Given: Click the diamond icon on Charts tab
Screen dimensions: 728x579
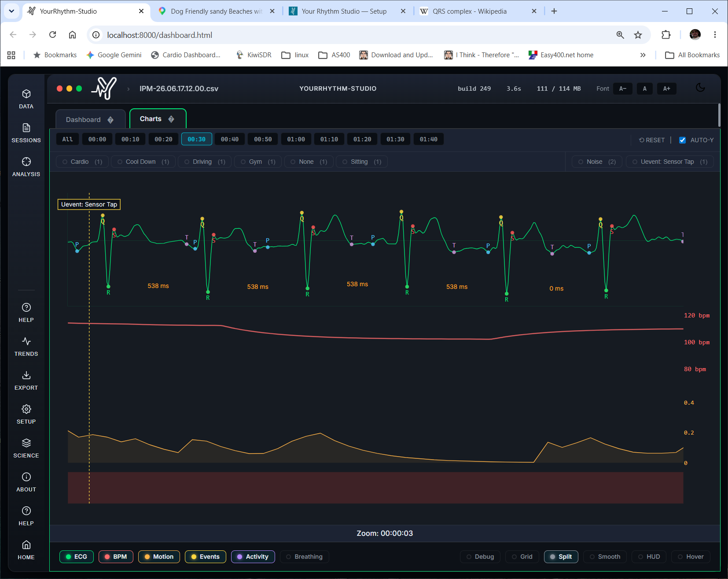Looking at the screenshot, I should [171, 119].
